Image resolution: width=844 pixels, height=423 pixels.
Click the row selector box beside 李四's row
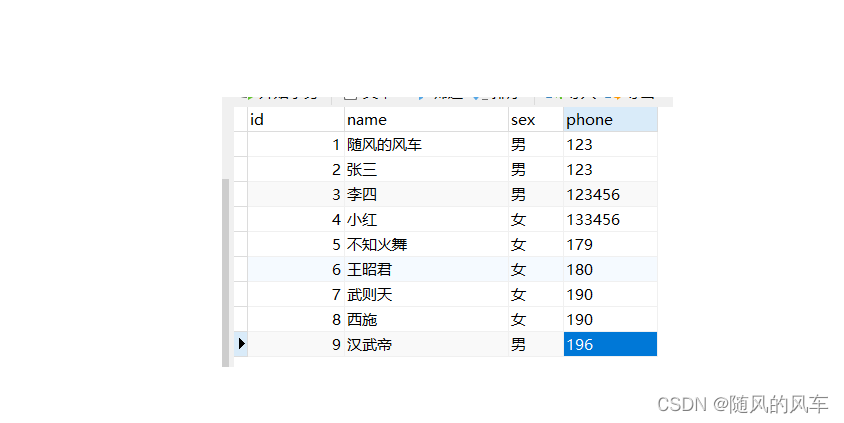[x=241, y=194]
